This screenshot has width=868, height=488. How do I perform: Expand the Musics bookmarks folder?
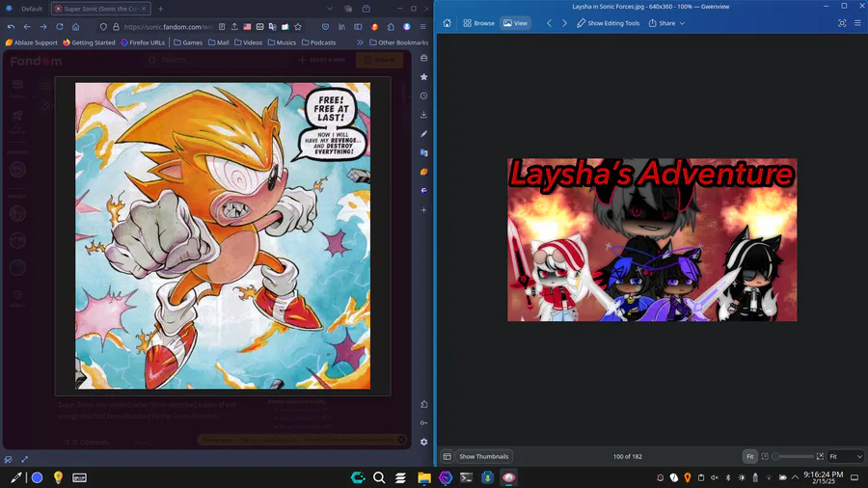[x=282, y=42]
